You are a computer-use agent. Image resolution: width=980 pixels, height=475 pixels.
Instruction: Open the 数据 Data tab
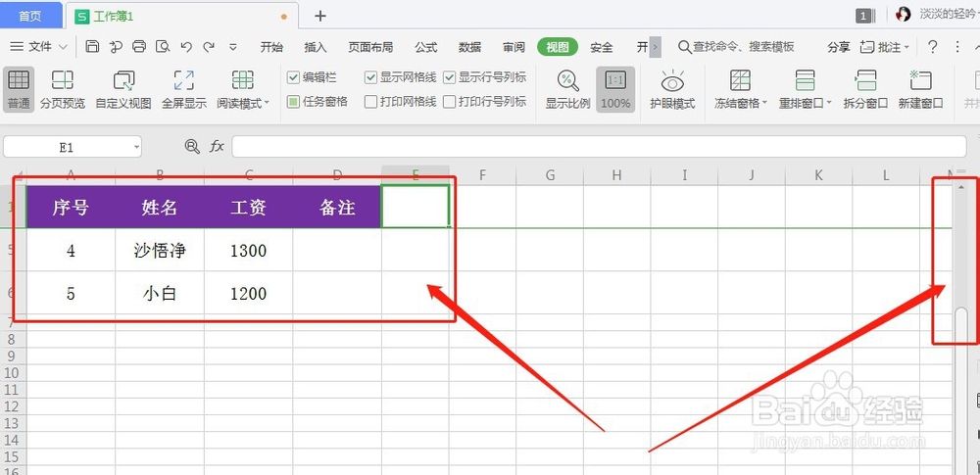point(470,47)
